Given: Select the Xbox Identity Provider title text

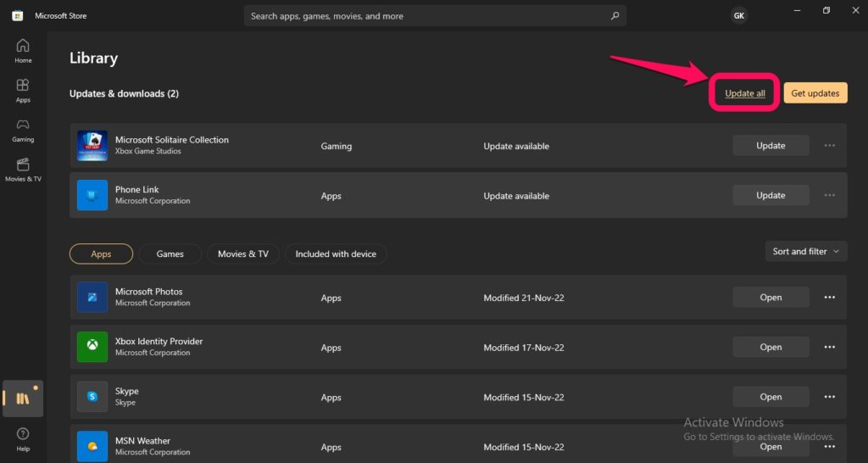Looking at the screenshot, I should tap(159, 341).
